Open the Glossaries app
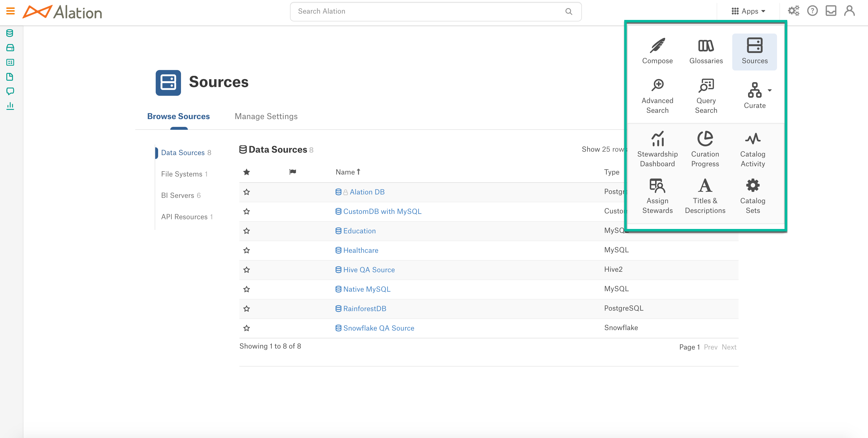Screen dimensions: 868x438 (706, 51)
